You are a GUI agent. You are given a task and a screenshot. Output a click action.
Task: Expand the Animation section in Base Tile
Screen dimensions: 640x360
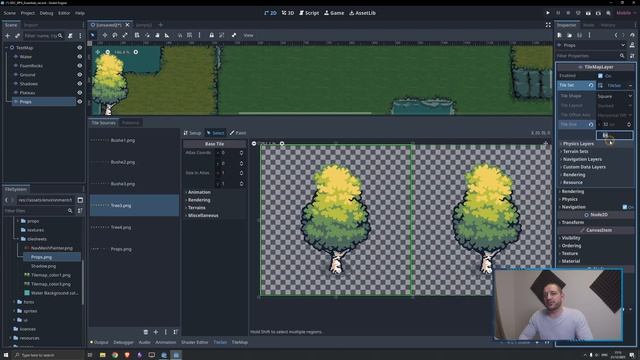pyautogui.click(x=198, y=192)
